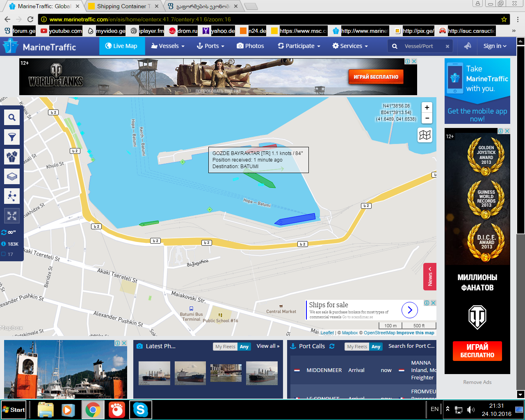The height and width of the screenshot is (420, 525).
Task: Click the address bar URL
Action: 140,19
